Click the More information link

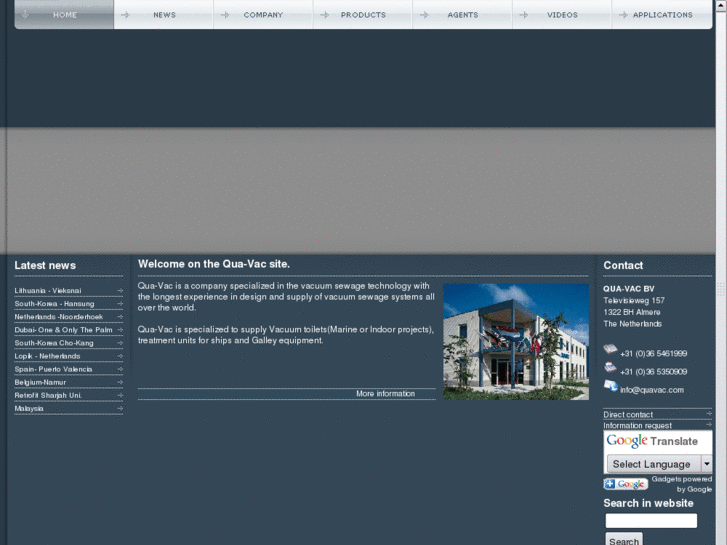[x=385, y=393]
